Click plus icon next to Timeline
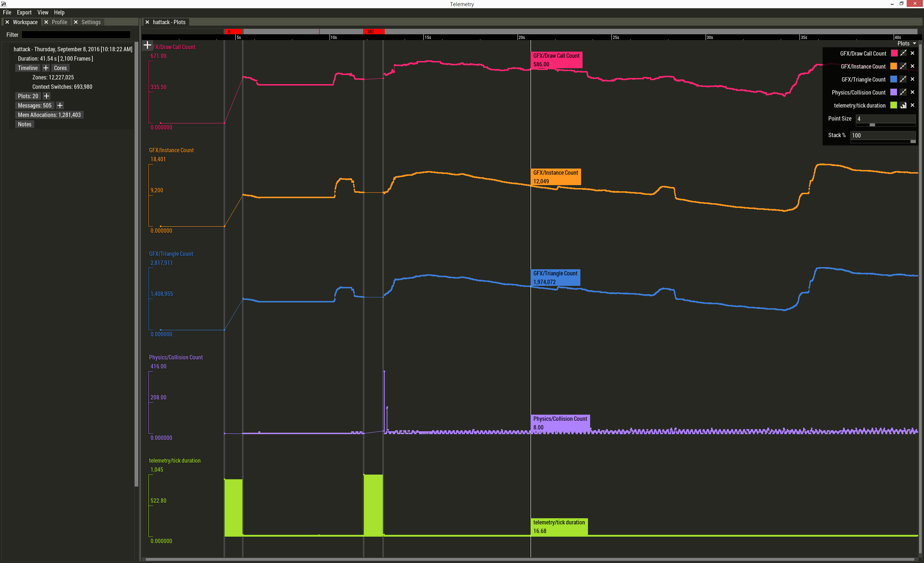This screenshot has width=924, height=563. 46,68
